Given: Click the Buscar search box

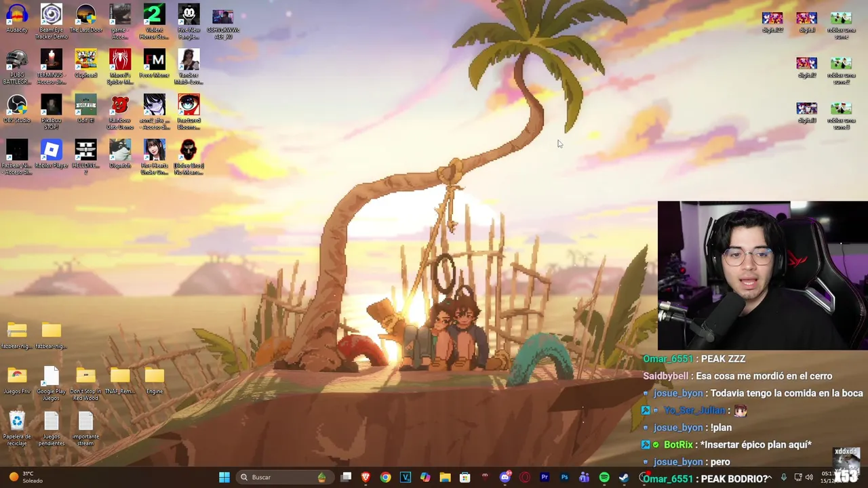Looking at the screenshot, I should coord(283,477).
